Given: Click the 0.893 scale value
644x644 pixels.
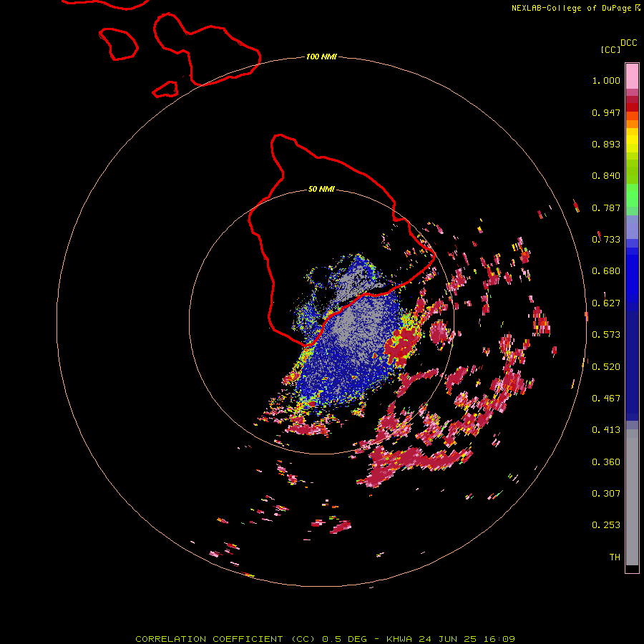Looking at the screenshot, I should click(x=606, y=144).
